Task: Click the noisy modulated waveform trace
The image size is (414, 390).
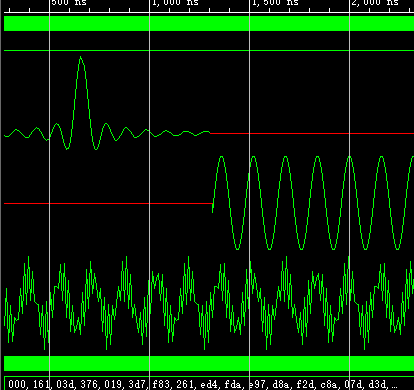Action: 209,303
